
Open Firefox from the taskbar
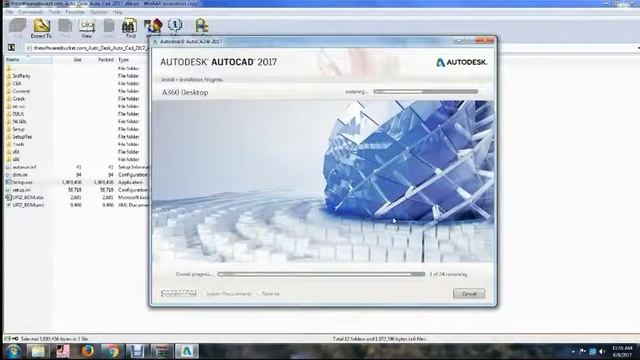click(x=87, y=351)
